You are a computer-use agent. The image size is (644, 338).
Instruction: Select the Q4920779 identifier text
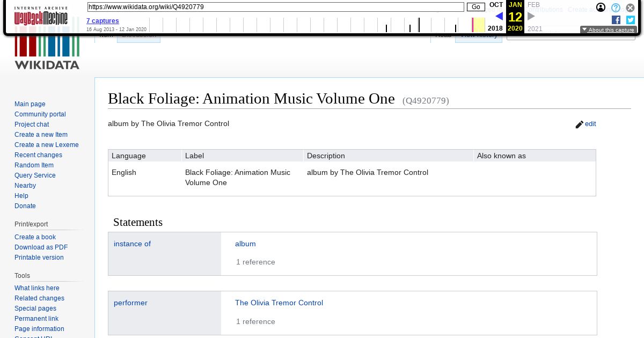point(426,100)
